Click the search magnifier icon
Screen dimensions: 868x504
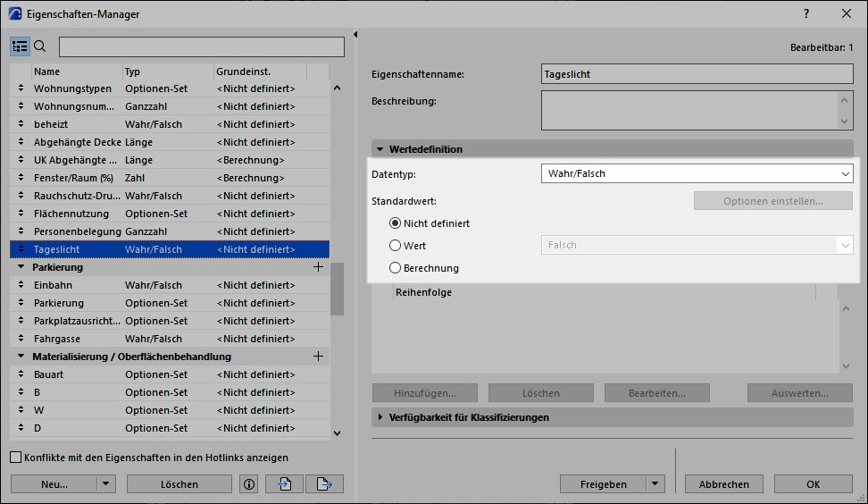coord(40,46)
